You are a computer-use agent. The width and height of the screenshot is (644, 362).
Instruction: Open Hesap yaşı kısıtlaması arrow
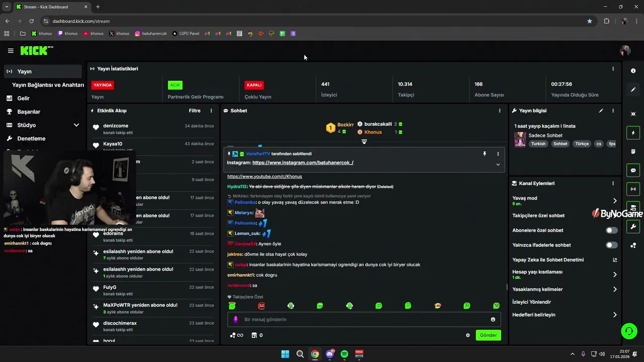[614, 275]
